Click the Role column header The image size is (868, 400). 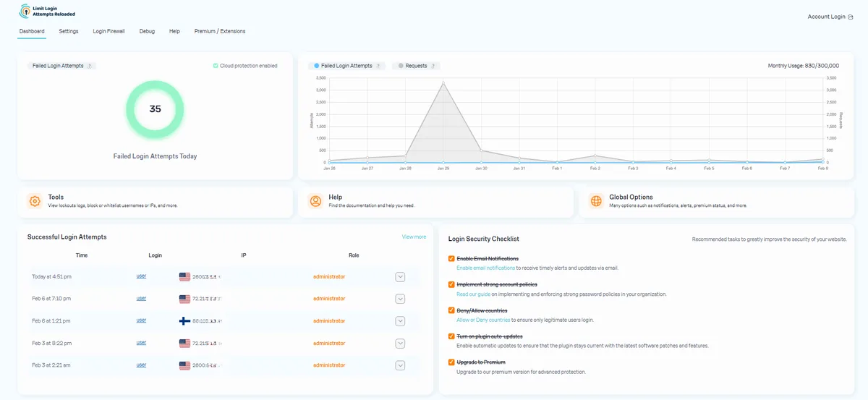click(x=354, y=255)
